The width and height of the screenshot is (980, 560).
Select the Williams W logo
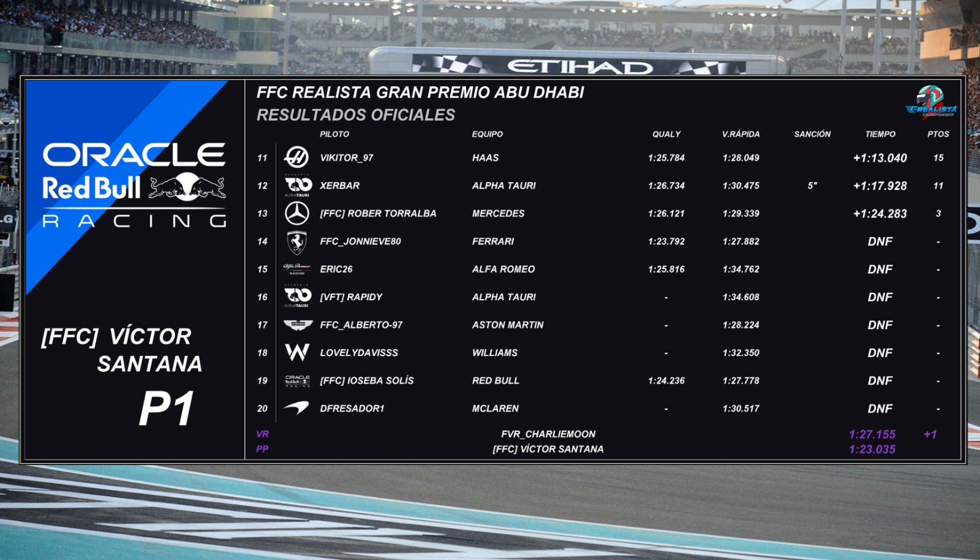click(297, 352)
